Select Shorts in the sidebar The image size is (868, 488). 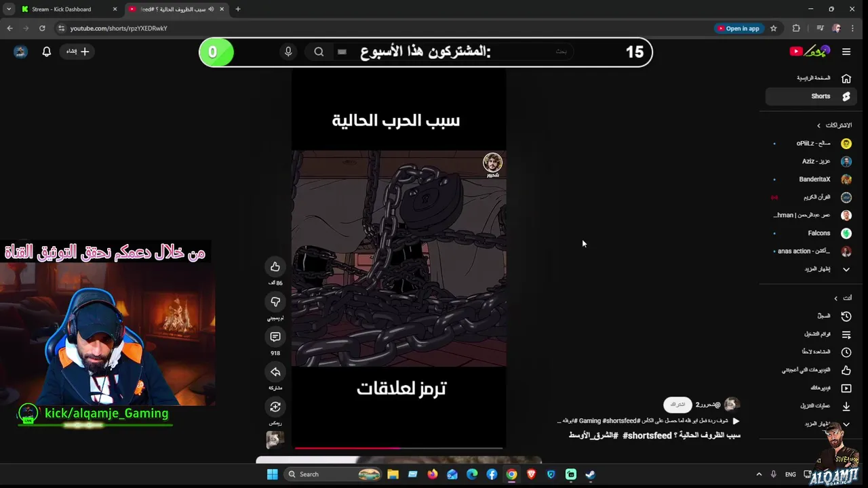click(812, 96)
